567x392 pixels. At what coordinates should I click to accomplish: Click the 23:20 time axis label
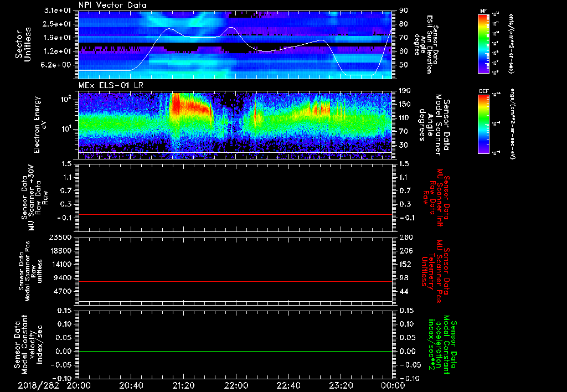point(341,385)
